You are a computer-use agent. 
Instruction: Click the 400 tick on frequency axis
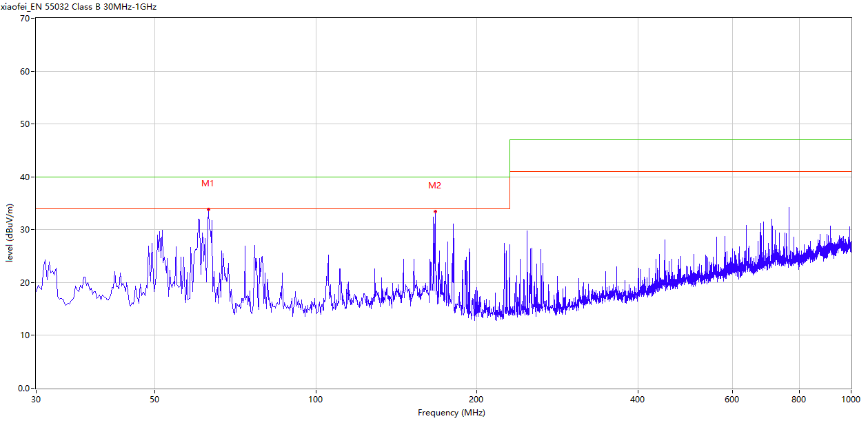point(638,399)
